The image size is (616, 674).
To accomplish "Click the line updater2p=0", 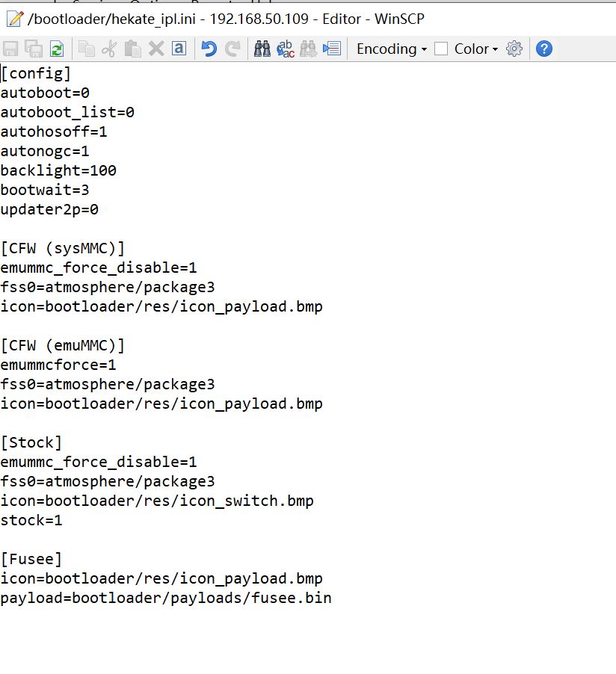I will tap(49, 210).
